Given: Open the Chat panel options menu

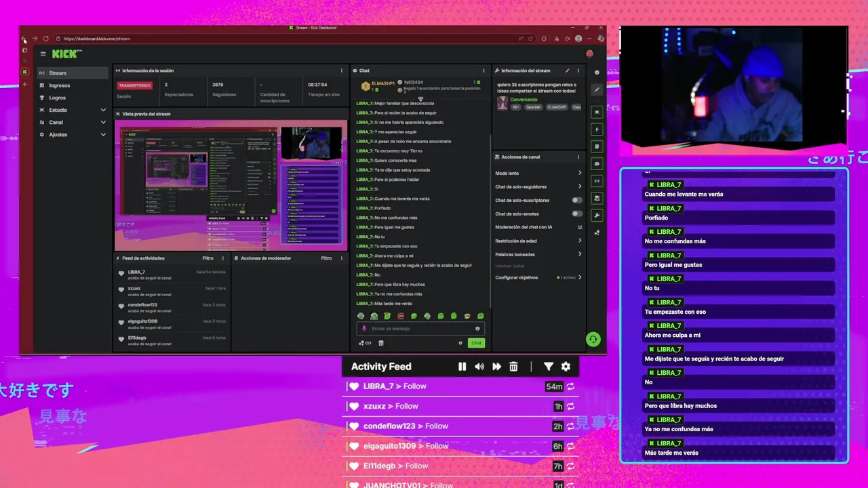Looking at the screenshot, I should point(484,70).
